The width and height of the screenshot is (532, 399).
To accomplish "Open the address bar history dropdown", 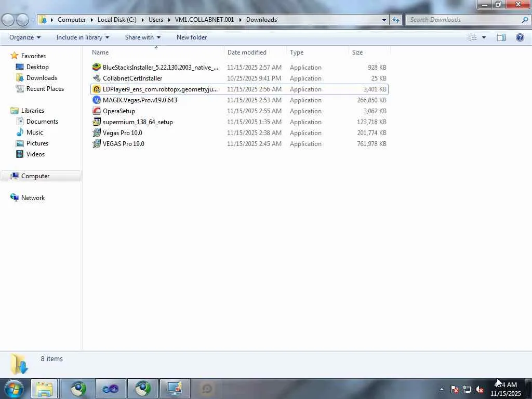I will 384,20.
